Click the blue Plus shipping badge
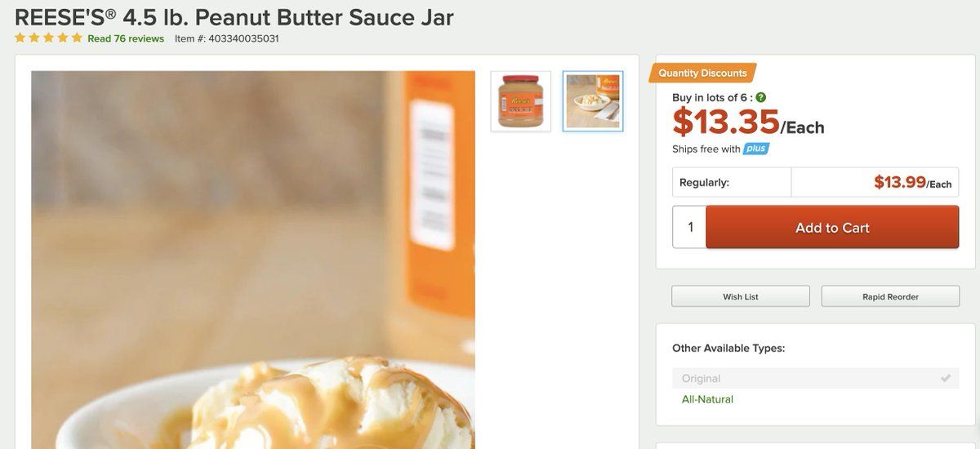Screen dimensions: 980x449 pos(756,149)
